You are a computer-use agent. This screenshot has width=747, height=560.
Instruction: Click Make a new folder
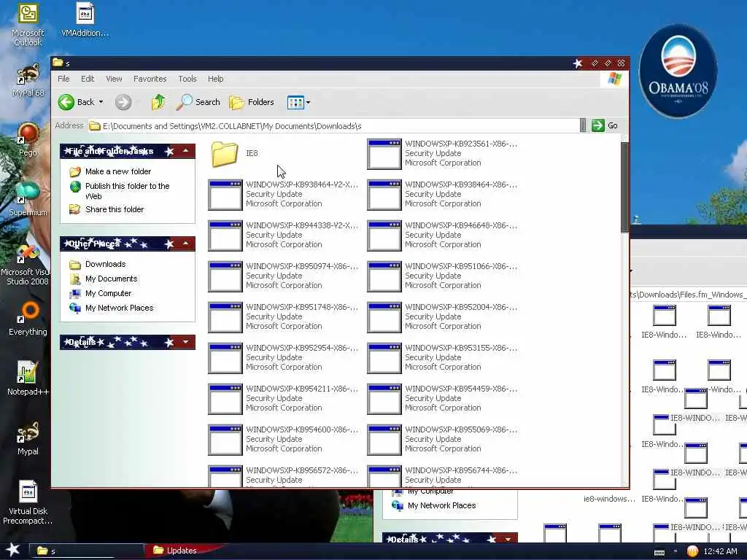[x=110, y=171]
